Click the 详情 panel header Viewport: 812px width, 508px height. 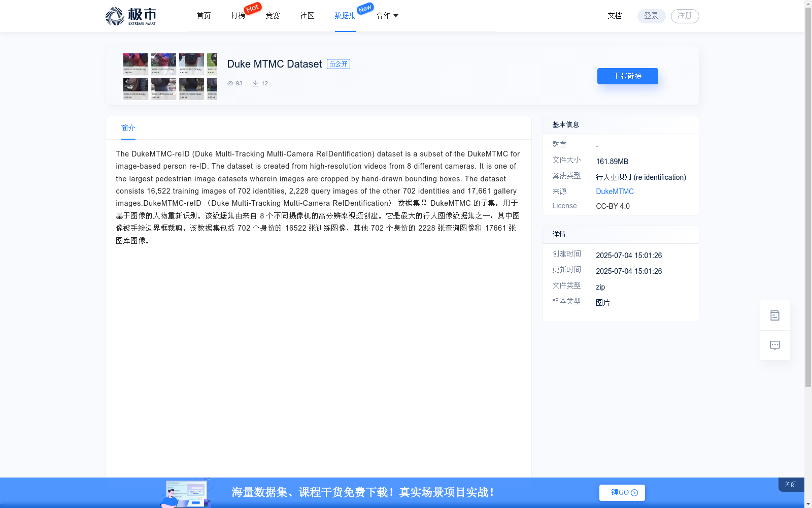click(x=620, y=235)
